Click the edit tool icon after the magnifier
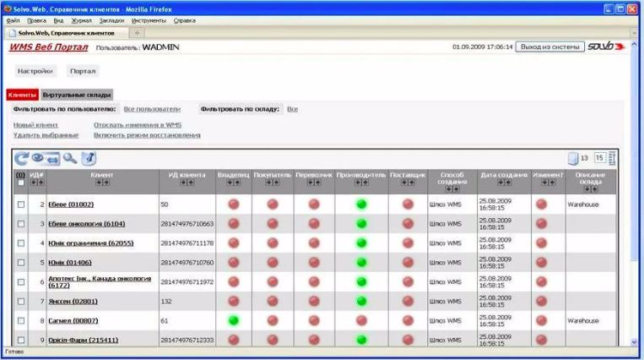 [x=89, y=158]
